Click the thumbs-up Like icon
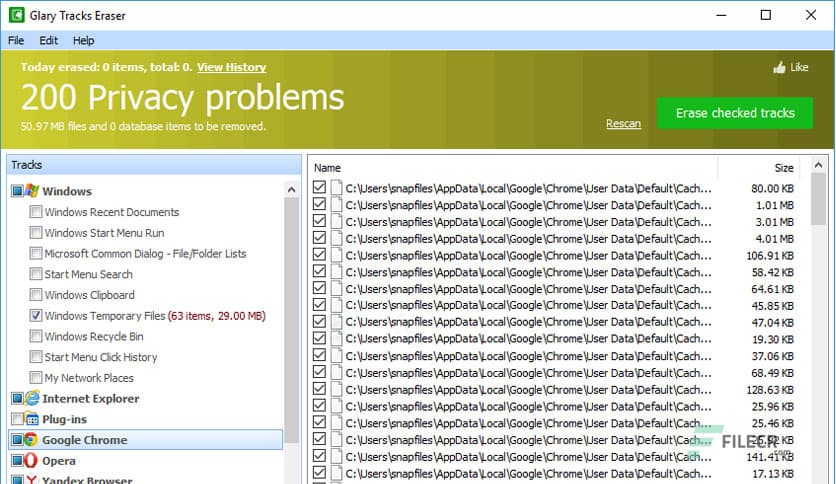This screenshot has width=836, height=484. click(x=779, y=67)
